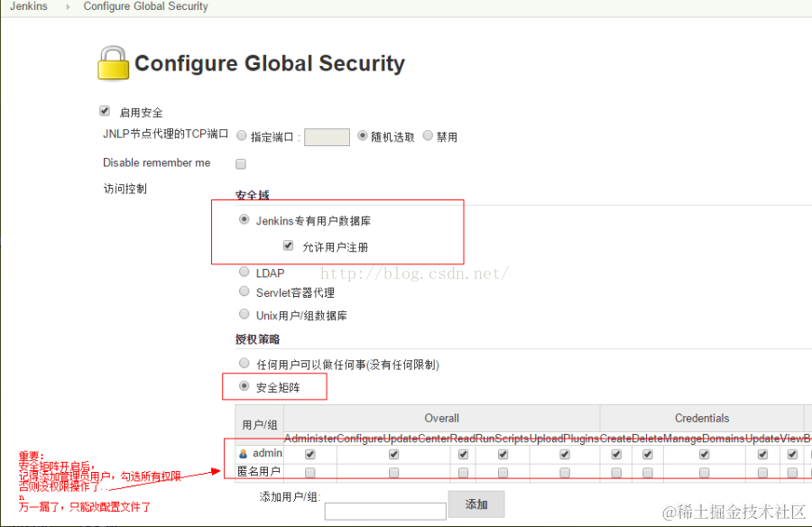Toggle the 允许用户注册 checkbox
The height and width of the screenshot is (527, 812).
point(289,245)
